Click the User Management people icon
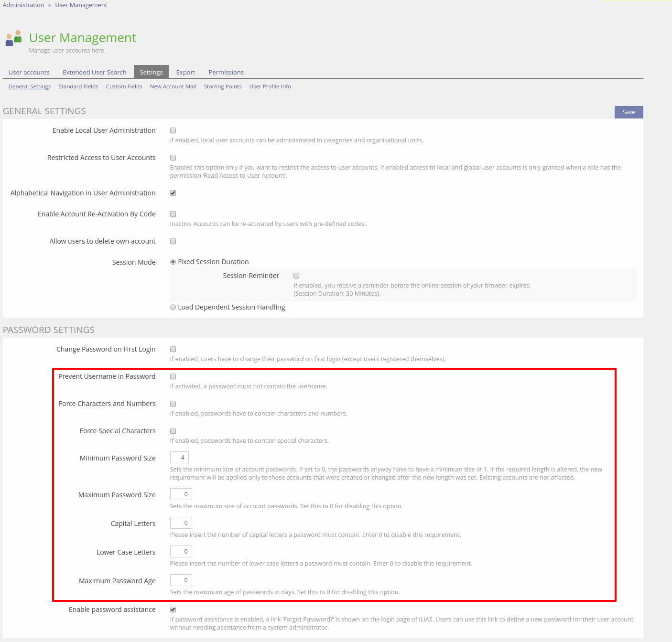The height and width of the screenshot is (642, 672). [x=14, y=38]
